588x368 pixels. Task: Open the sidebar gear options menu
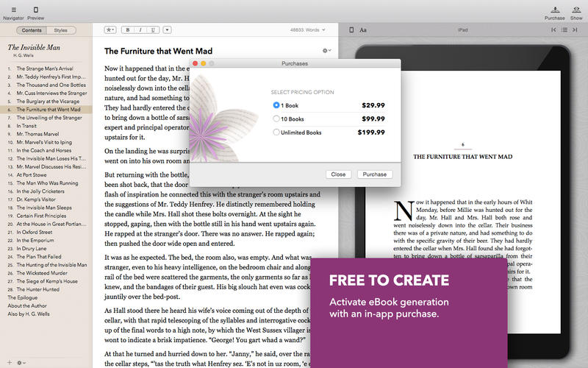(21, 363)
